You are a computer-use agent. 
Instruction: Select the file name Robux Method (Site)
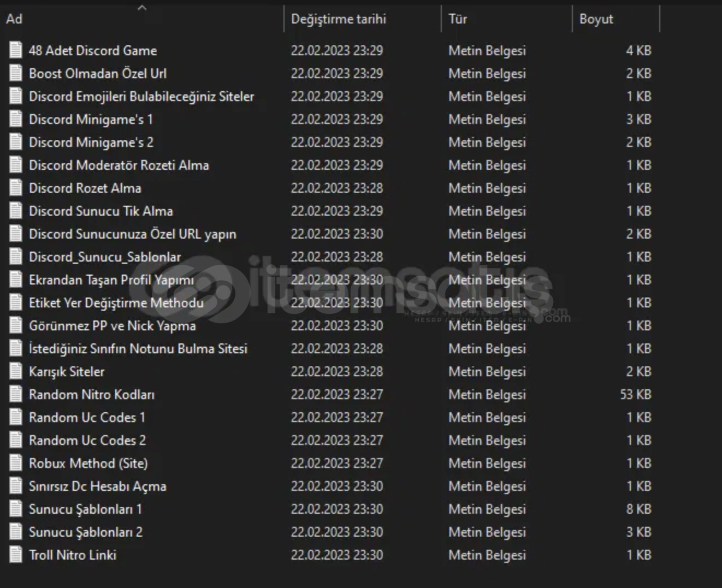coord(88,463)
